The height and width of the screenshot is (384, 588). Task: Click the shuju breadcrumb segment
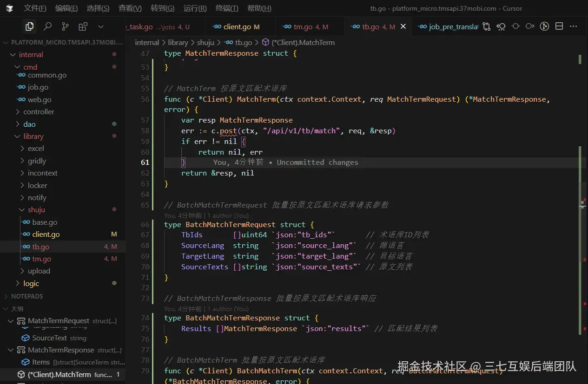(x=205, y=43)
